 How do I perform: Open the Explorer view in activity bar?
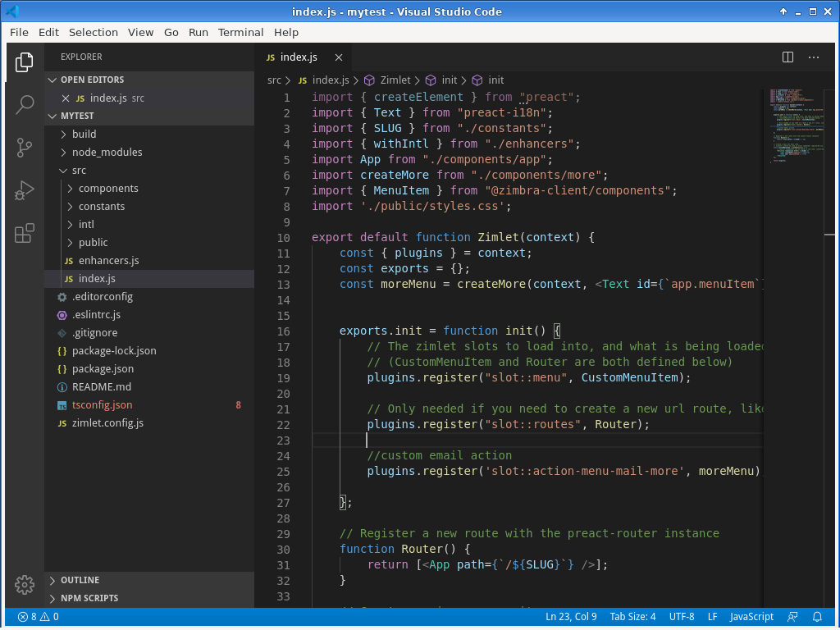coord(24,62)
